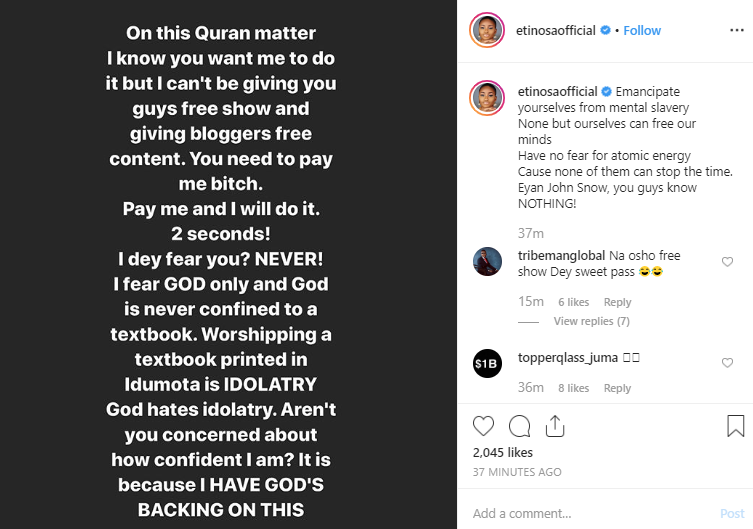Show who liked: 2,045 likes

click(504, 453)
